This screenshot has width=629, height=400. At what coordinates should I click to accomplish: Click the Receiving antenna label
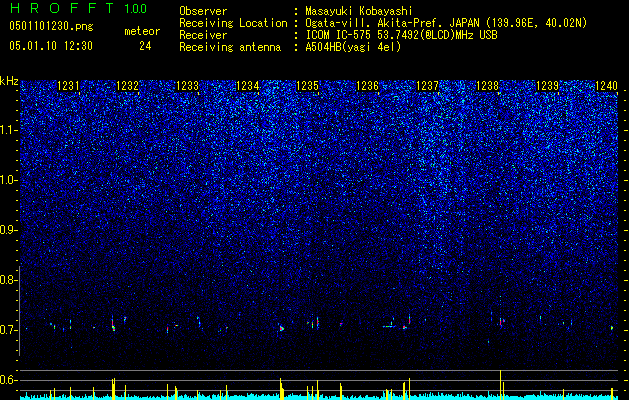pos(230,47)
